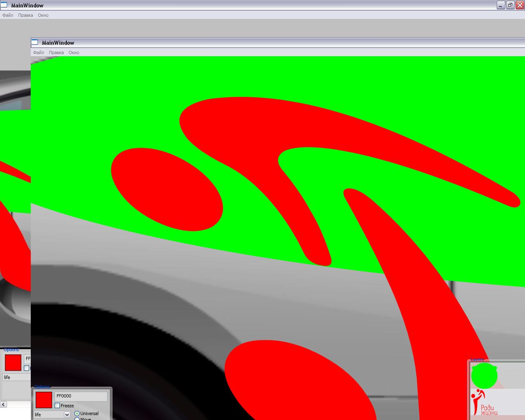The width and height of the screenshot is (525, 420).
Task: Select the Universal radio button
Action: [77, 413]
